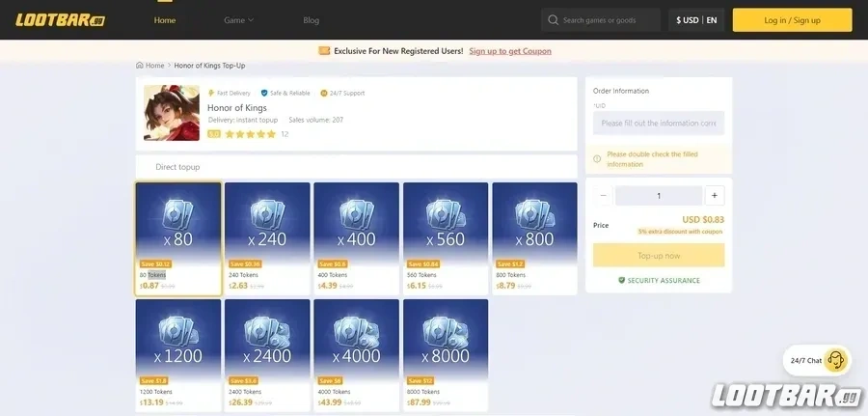Select the x800 Tokens package
Viewport: 868px width, 416px height.
534,238
